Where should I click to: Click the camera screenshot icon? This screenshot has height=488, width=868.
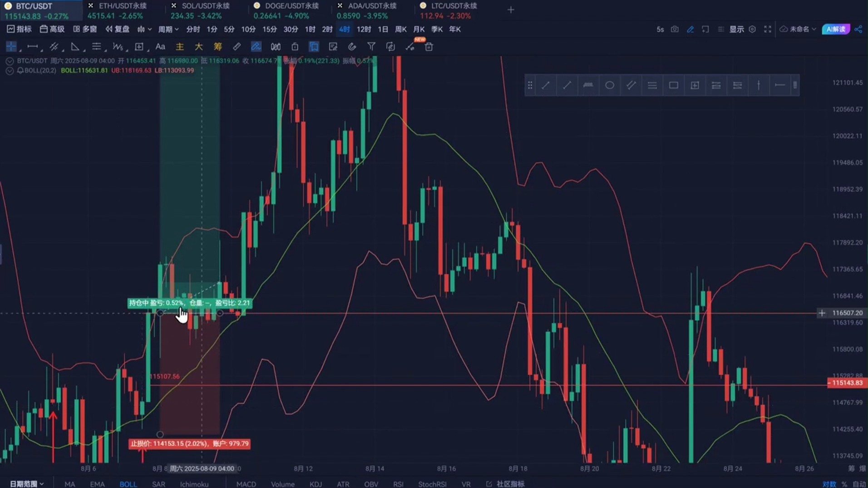pos(675,29)
